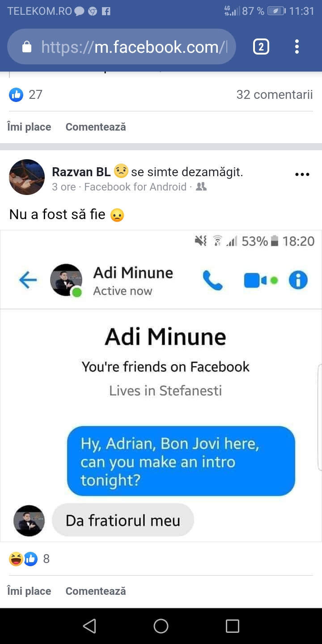Tap the video call icon beside Adi Minune
This screenshot has height=644, width=322.
point(256,280)
